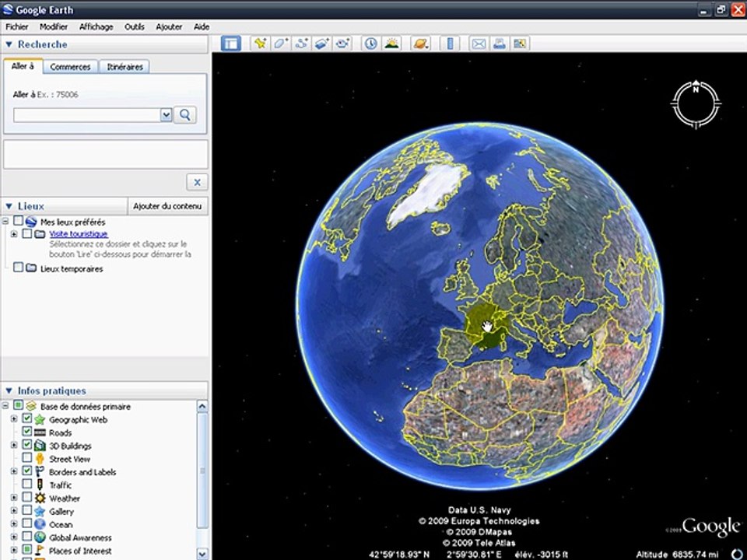Collapse the Infos pratiques panel
747x560 pixels.
9,391
